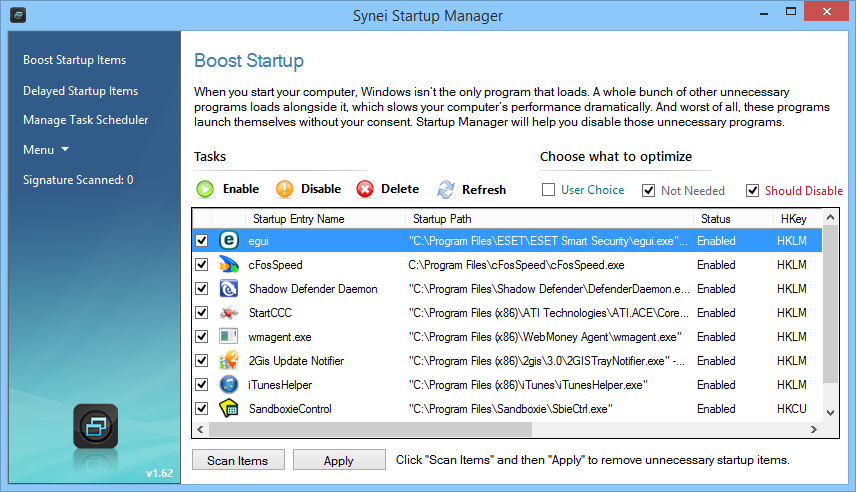Uncheck the iTunesHelper row checkbox
This screenshot has height=492, width=856.
coord(201,384)
